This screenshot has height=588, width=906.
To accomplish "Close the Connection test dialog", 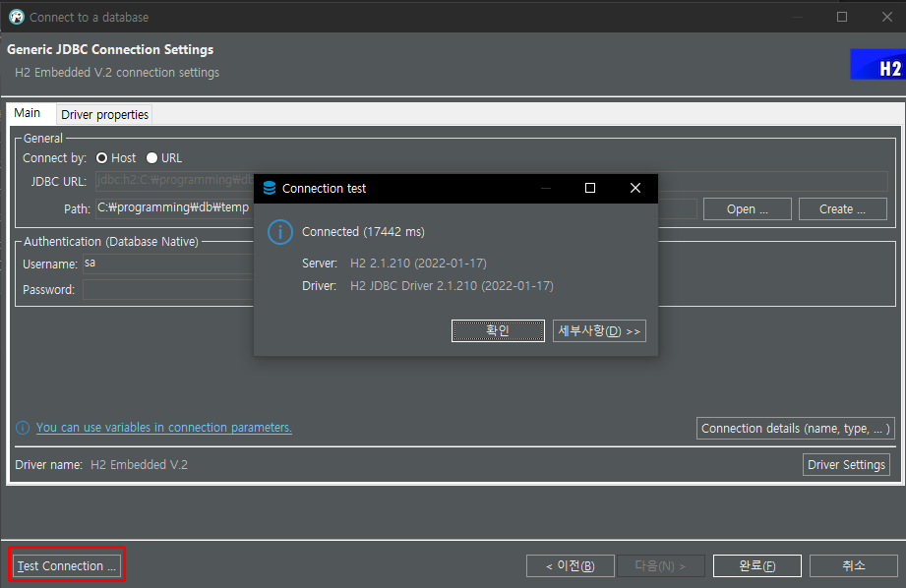I will (635, 189).
